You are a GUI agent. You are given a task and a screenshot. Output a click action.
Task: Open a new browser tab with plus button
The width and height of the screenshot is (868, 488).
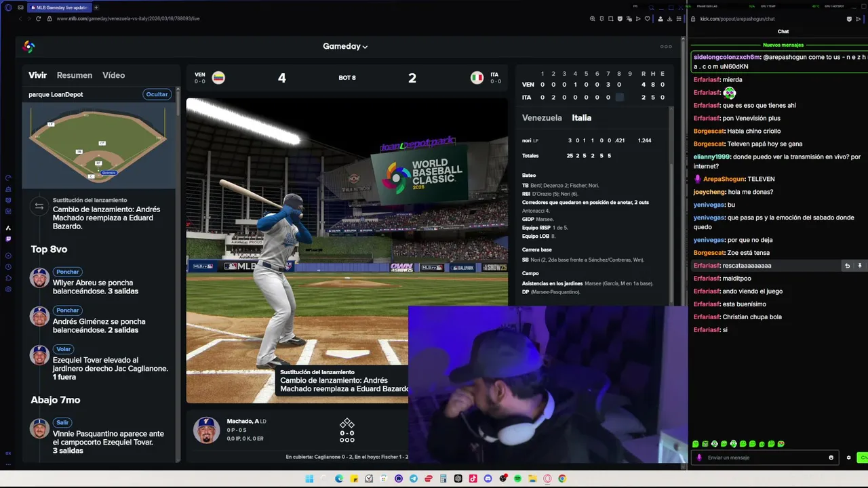(x=96, y=7)
